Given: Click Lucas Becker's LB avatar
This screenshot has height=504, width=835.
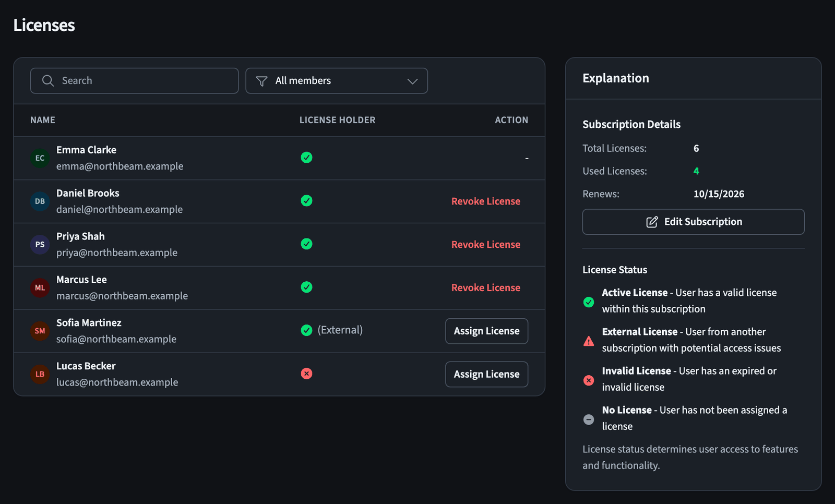Looking at the screenshot, I should pyautogui.click(x=40, y=375).
